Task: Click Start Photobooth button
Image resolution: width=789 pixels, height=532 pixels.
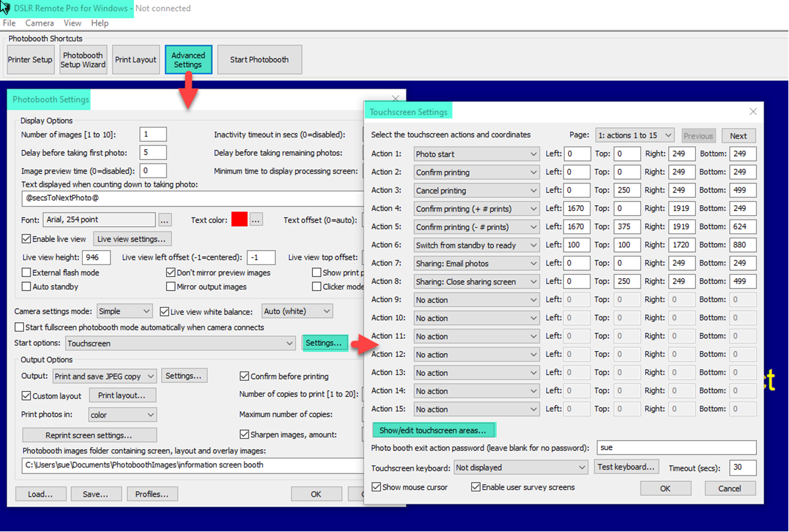Action: 259,60
